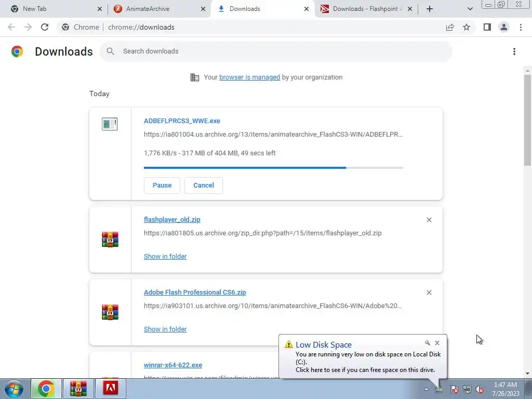Reload the downloads page
The width and height of the screenshot is (532, 399).
click(x=45, y=27)
